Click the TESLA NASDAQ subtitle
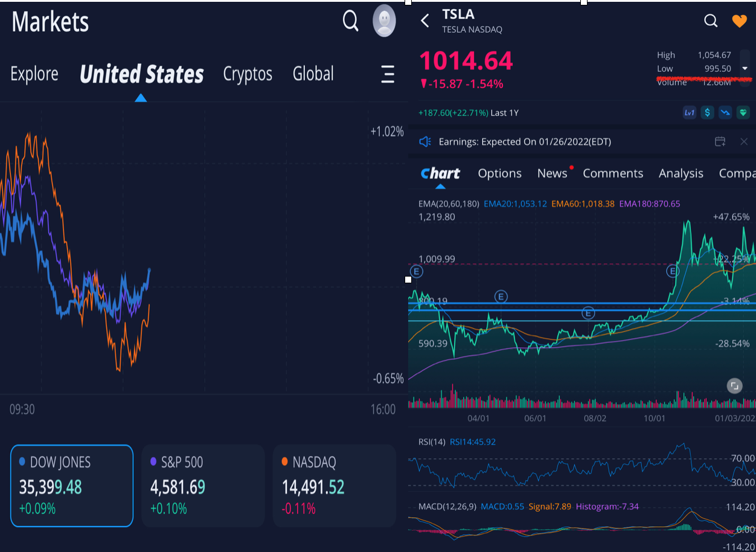 [472, 29]
